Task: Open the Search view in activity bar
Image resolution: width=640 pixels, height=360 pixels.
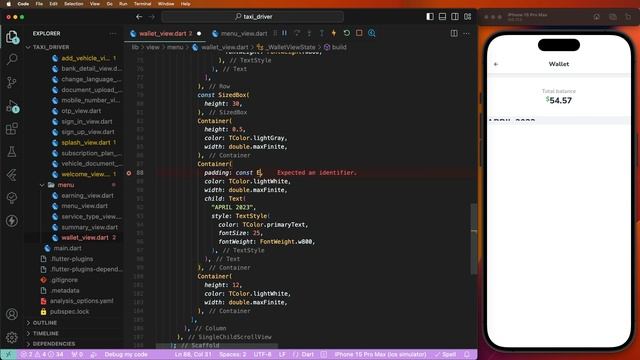Action: (12, 60)
